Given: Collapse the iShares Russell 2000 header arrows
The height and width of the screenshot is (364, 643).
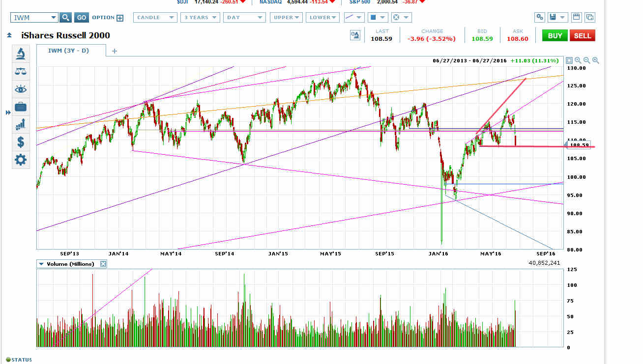Looking at the screenshot, I should click(x=9, y=35).
